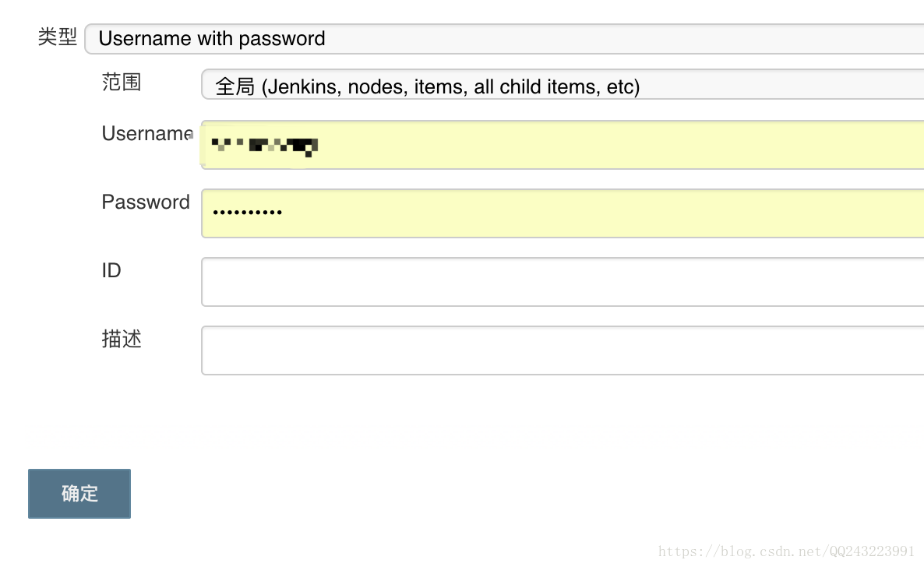
Task: Click the pixelated username text
Action: click(x=265, y=144)
